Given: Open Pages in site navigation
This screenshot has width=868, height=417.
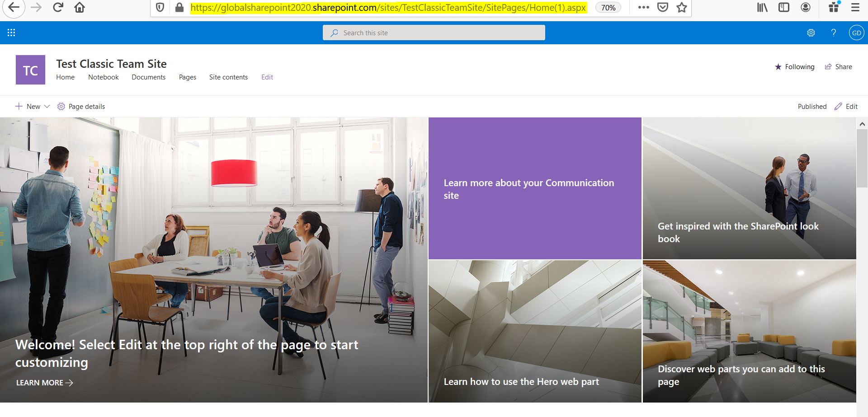Looking at the screenshot, I should (188, 77).
